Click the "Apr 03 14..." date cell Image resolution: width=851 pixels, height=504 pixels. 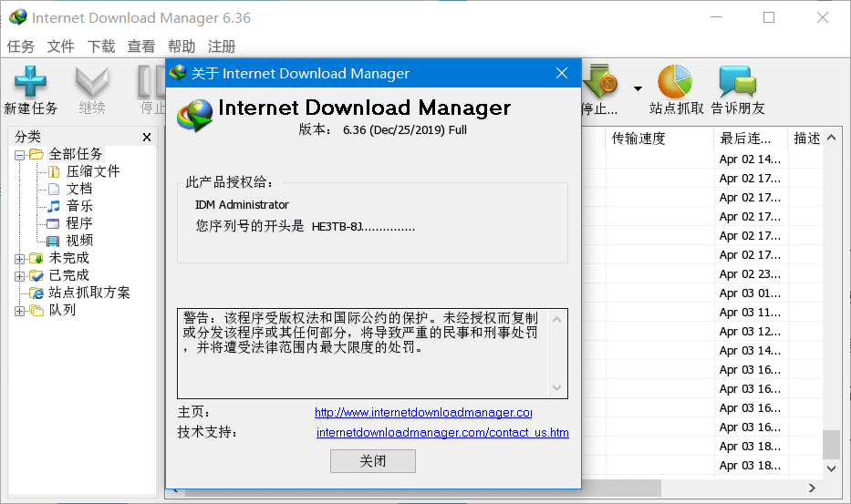coord(750,351)
